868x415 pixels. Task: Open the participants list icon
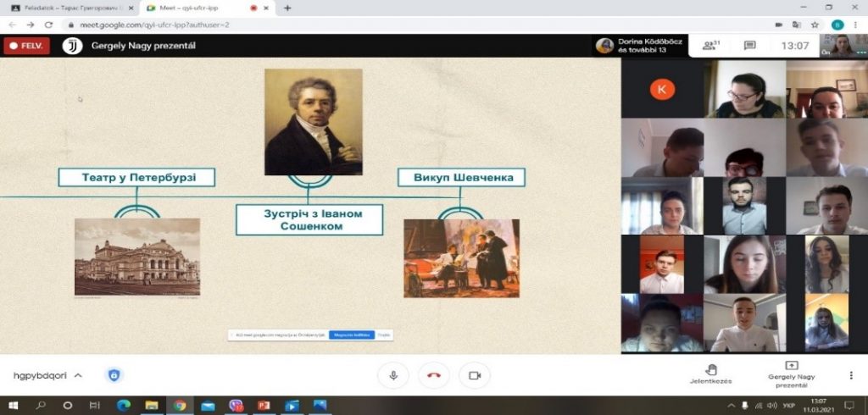pyautogui.click(x=710, y=46)
